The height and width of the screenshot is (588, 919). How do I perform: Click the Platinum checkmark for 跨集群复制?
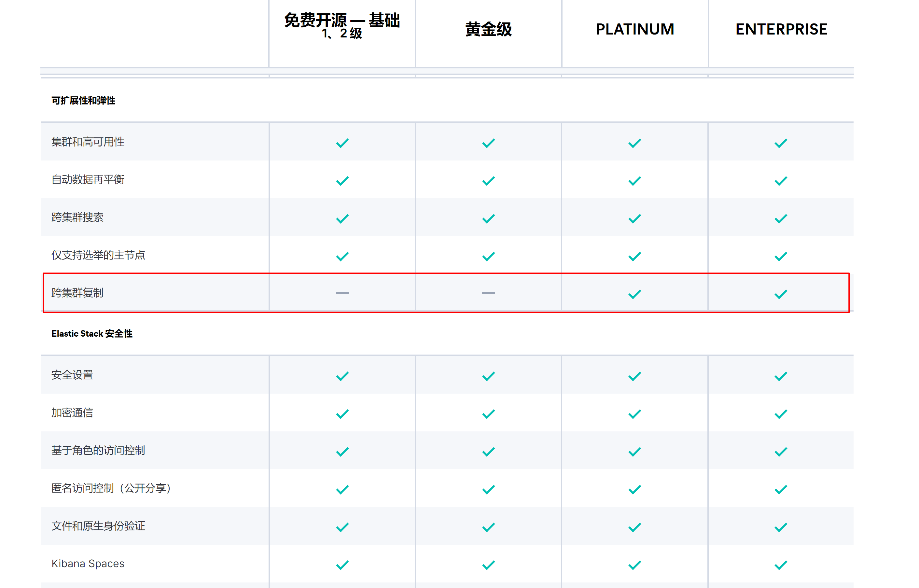pos(634,294)
